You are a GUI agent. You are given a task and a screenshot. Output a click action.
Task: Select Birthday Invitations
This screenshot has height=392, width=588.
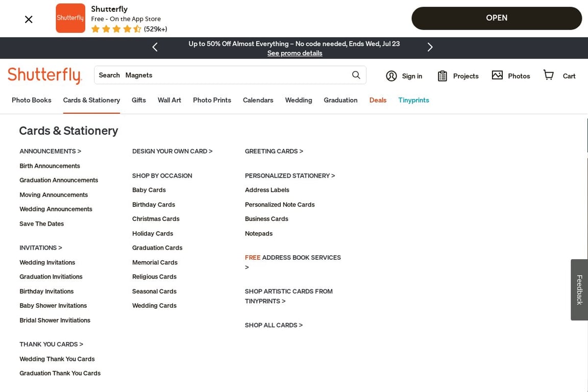pos(46,291)
